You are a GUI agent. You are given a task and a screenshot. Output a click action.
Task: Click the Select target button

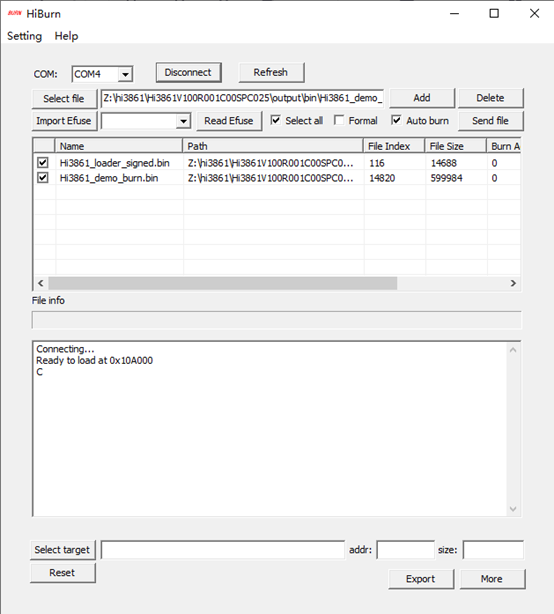click(63, 550)
